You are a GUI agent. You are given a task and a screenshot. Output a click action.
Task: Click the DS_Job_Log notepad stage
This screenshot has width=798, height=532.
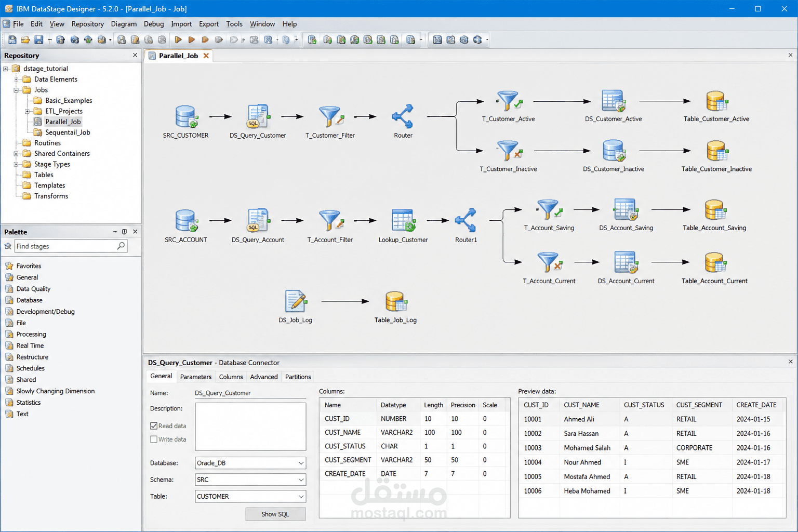pos(296,302)
